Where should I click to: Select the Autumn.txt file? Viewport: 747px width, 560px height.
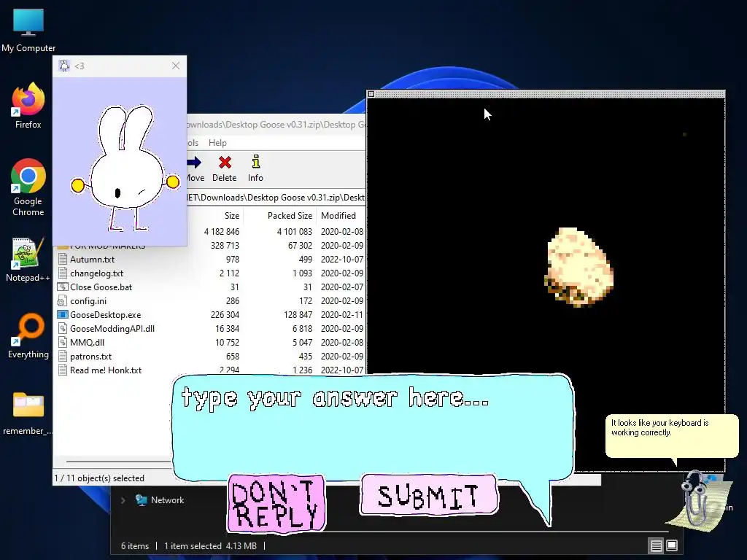coord(92,260)
